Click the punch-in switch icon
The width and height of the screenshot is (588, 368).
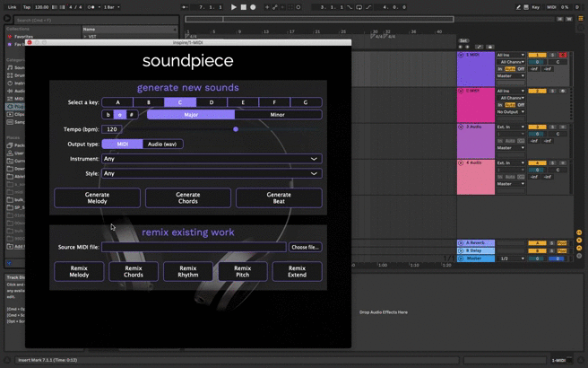(x=350, y=7)
